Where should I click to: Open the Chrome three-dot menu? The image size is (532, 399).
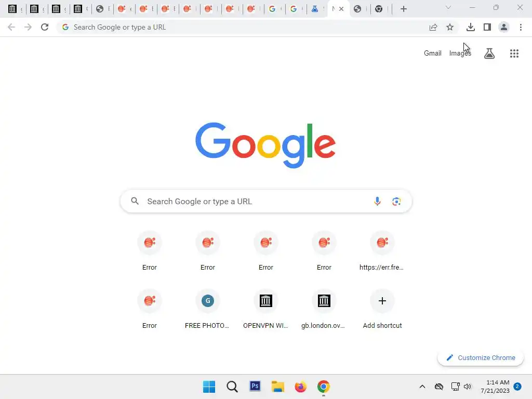coord(521,27)
